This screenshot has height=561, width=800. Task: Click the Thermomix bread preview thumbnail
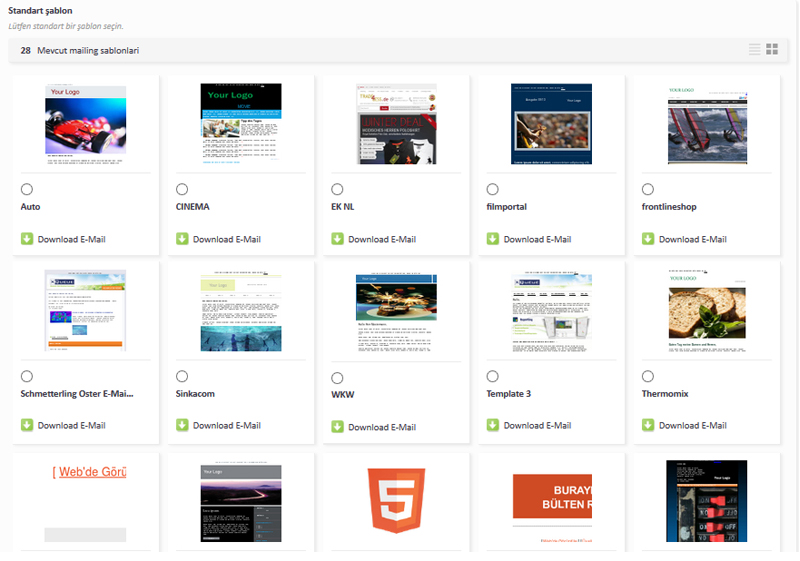[707, 310]
